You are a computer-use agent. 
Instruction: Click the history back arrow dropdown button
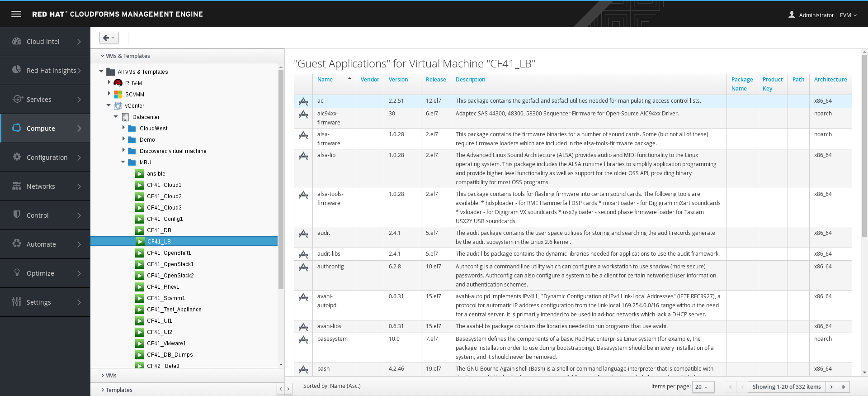click(109, 38)
